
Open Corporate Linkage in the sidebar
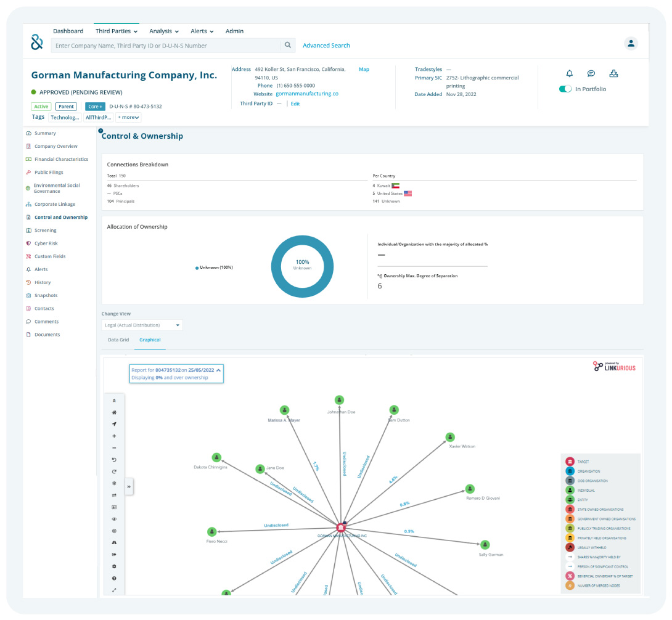(55, 205)
